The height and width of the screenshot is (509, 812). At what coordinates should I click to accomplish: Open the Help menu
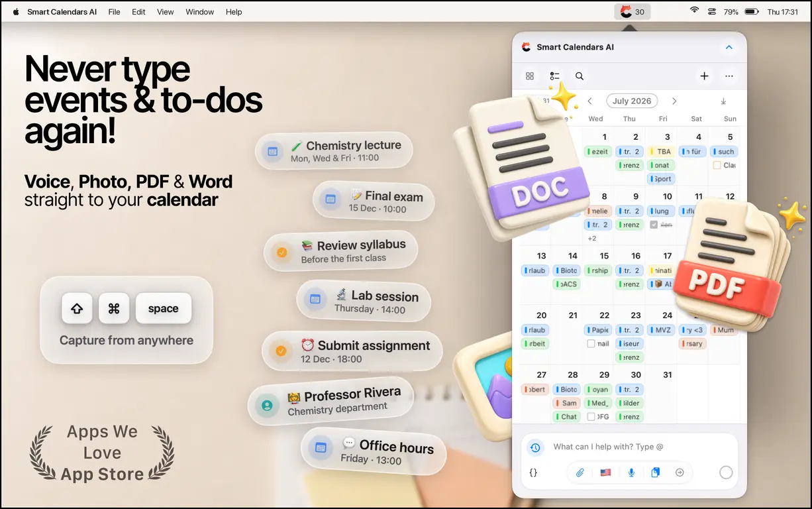pyautogui.click(x=234, y=12)
